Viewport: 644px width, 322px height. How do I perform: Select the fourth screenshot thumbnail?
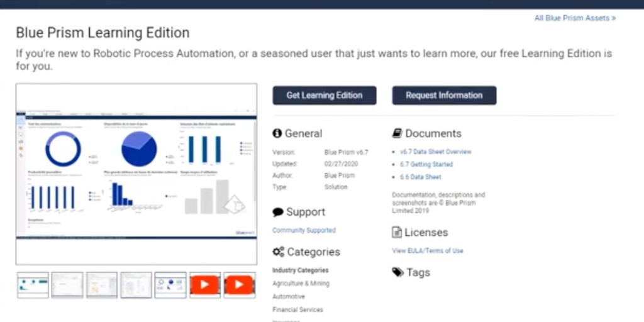click(136, 285)
